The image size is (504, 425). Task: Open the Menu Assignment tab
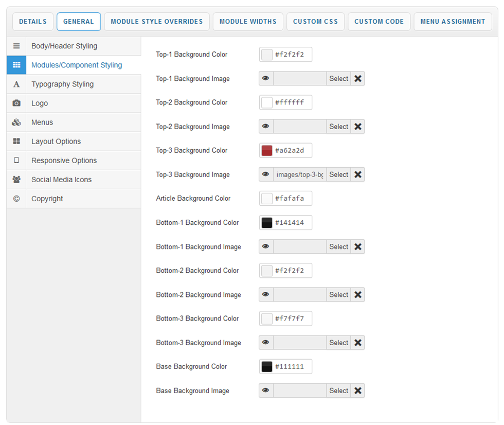click(453, 22)
